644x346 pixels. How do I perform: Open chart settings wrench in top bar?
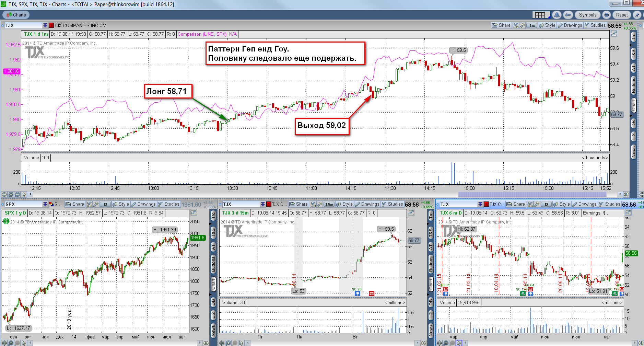click(x=568, y=15)
